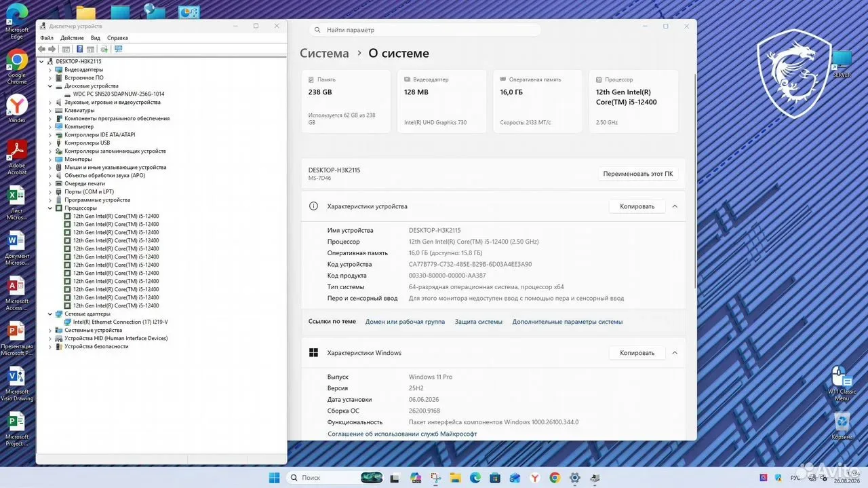The width and height of the screenshot is (868, 488).
Task: Expand the Видеоадаптеры tree node
Action: click(x=50, y=69)
